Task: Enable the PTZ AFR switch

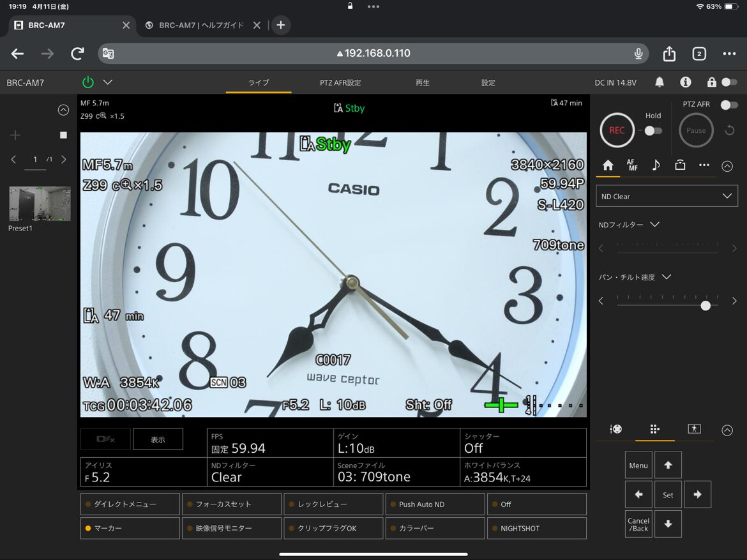Action: [x=729, y=104]
